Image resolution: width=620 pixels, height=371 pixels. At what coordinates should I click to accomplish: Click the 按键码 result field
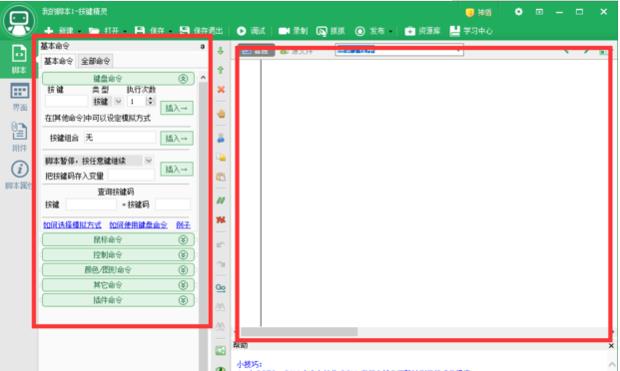(173, 204)
